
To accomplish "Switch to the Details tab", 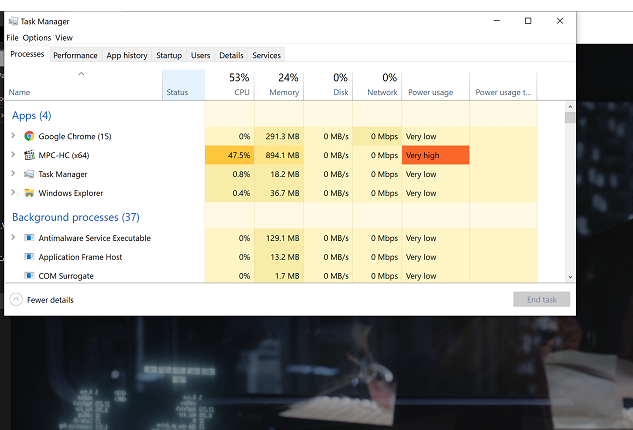I will pyautogui.click(x=231, y=55).
